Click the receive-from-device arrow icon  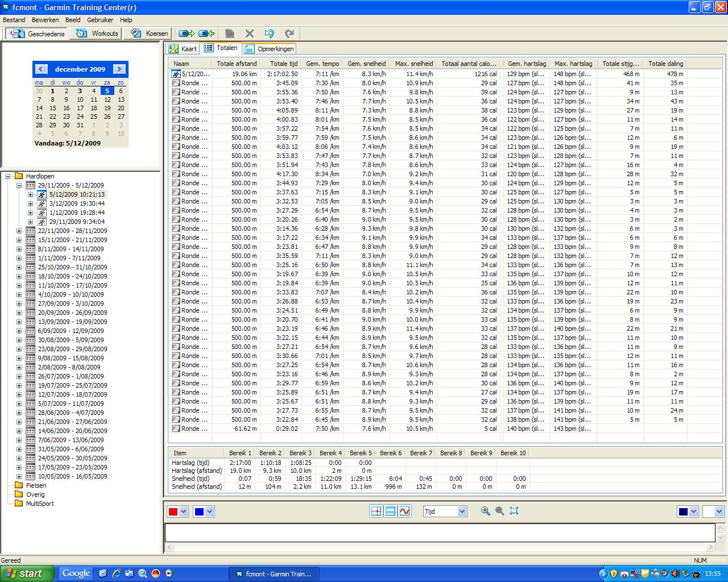(x=206, y=34)
